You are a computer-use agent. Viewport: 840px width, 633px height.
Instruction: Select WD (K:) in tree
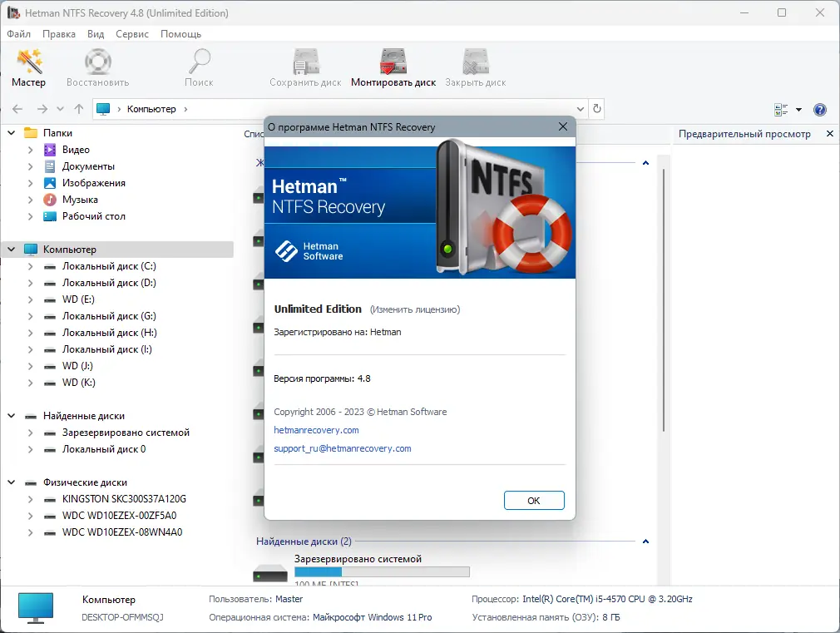click(79, 383)
